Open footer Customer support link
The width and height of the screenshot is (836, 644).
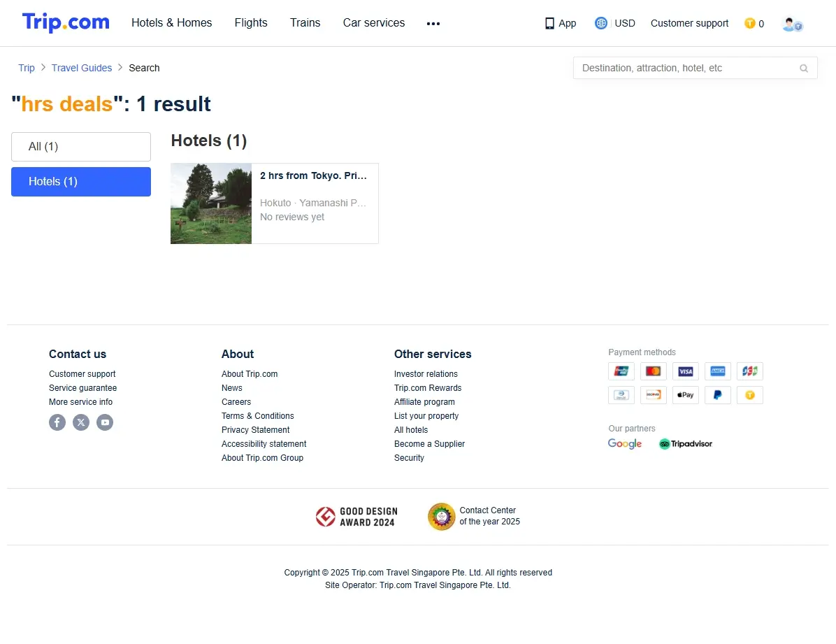tap(82, 374)
